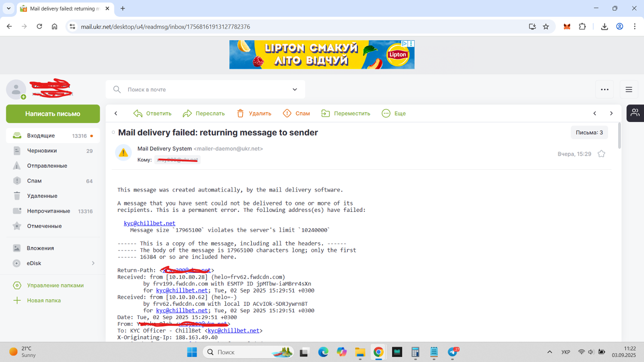Click the Reply (Ответить) arrow icon

click(x=138, y=113)
